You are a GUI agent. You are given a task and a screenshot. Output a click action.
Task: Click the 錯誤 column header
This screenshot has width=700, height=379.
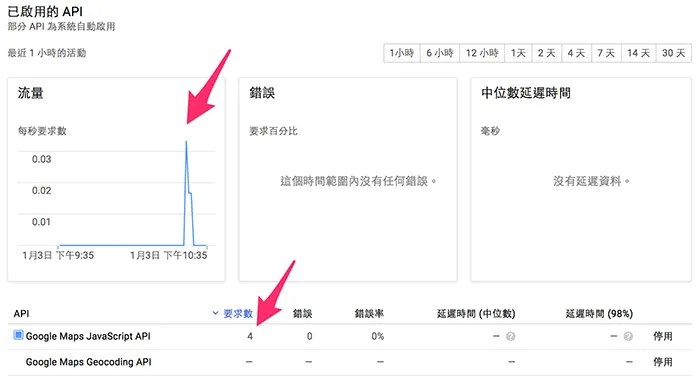click(x=302, y=314)
